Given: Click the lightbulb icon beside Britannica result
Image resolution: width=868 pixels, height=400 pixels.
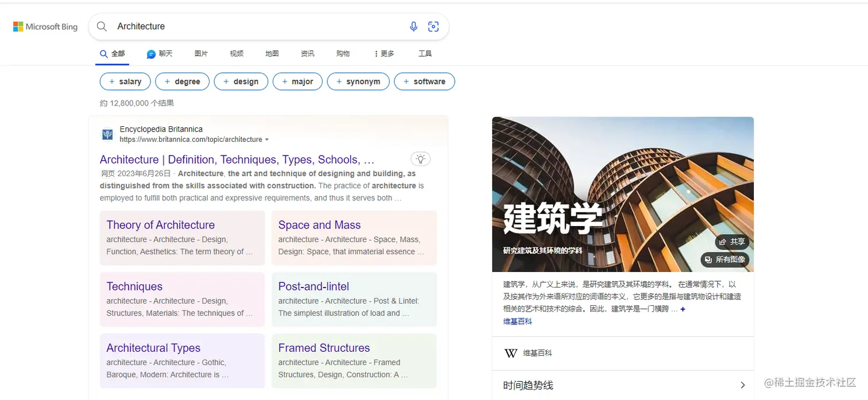Looking at the screenshot, I should pos(421,159).
